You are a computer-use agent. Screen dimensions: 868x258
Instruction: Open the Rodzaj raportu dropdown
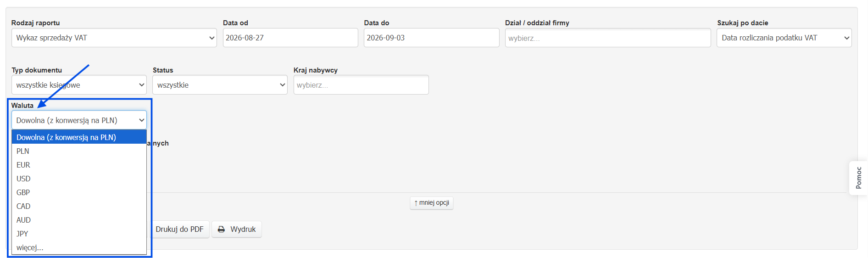click(114, 38)
